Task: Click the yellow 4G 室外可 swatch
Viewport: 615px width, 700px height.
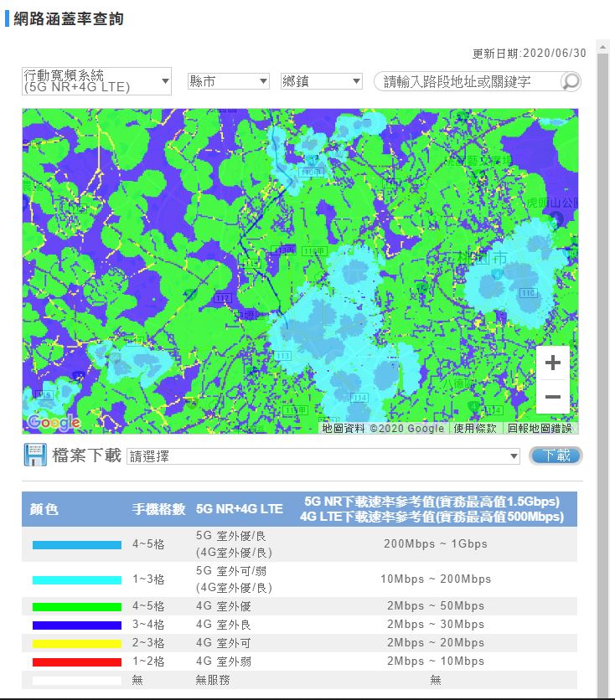Action: (x=77, y=643)
